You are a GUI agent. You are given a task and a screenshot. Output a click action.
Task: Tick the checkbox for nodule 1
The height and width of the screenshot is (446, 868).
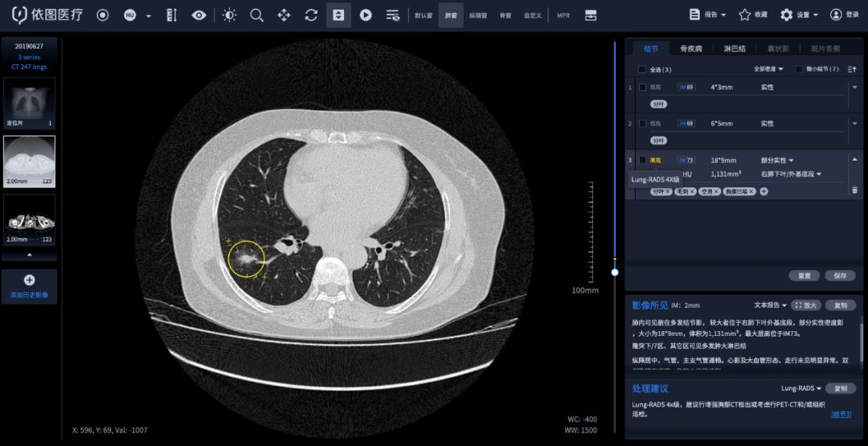click(642, 87)
